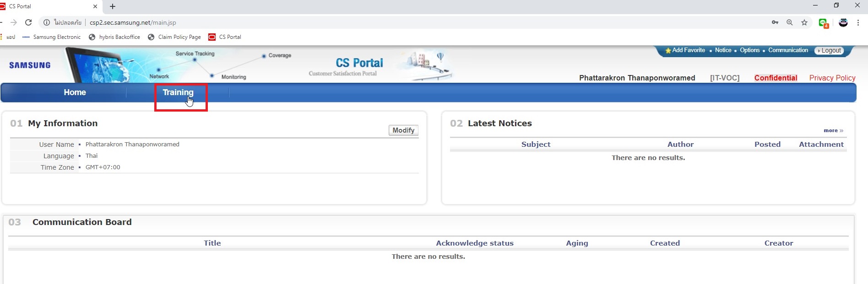Viewport: 868px width, 284px height.
Task: Click the Acknowledge status column header
Action: pyautogui.click(x=475, y=243)
